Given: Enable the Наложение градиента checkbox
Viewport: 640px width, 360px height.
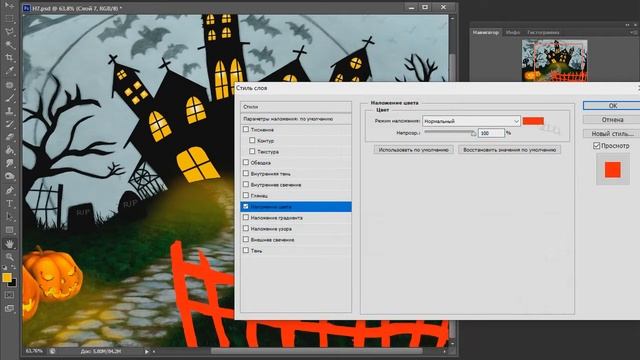Looking at the screenshot, I should coord(246,218).
